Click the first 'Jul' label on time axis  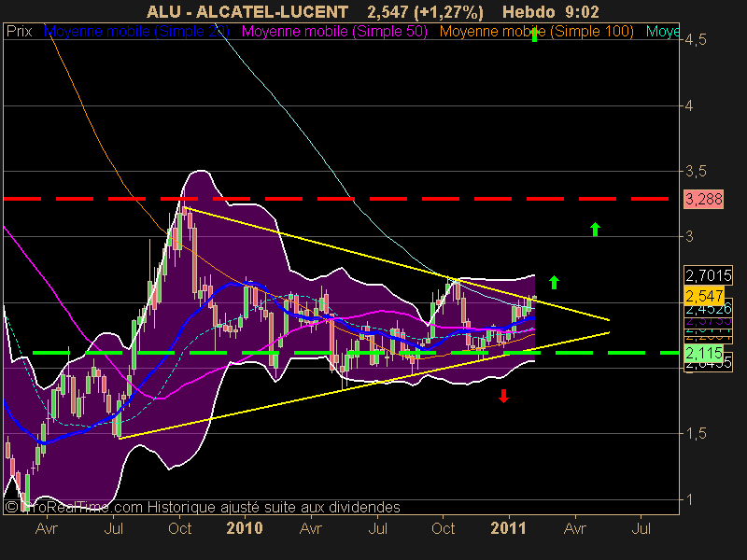click(x=113, y=528)
